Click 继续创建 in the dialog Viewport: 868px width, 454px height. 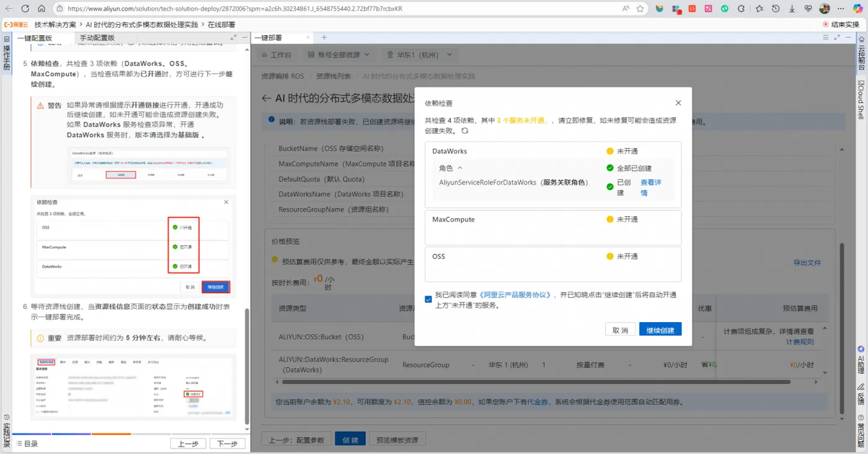pos(660,330)
